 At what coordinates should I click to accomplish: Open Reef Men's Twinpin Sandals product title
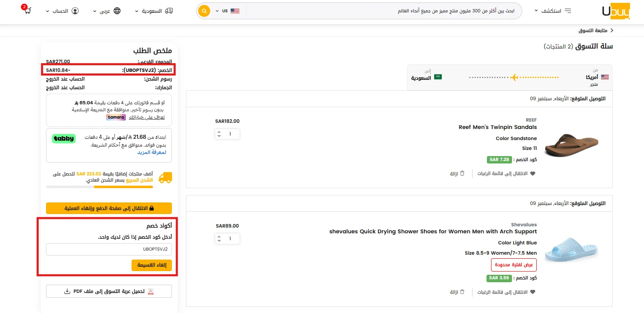coord(498,127)
